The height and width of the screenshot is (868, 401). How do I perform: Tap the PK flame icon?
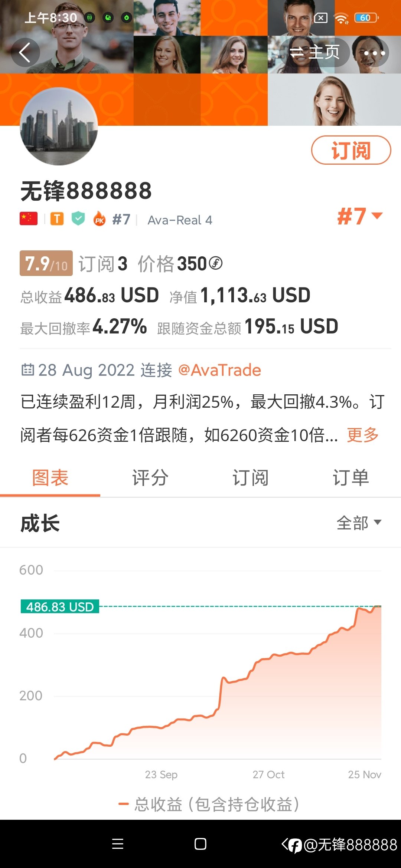tap(100, 219)
